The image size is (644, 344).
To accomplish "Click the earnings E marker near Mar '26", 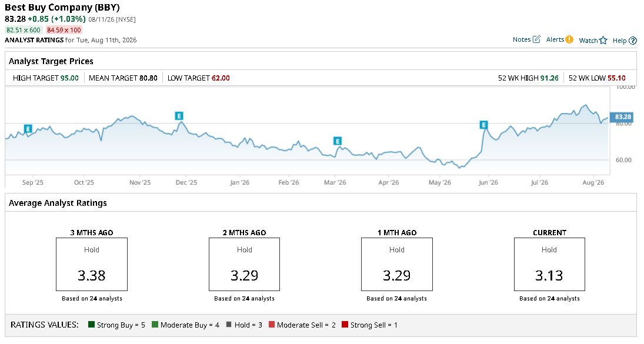I will [337, 141].
